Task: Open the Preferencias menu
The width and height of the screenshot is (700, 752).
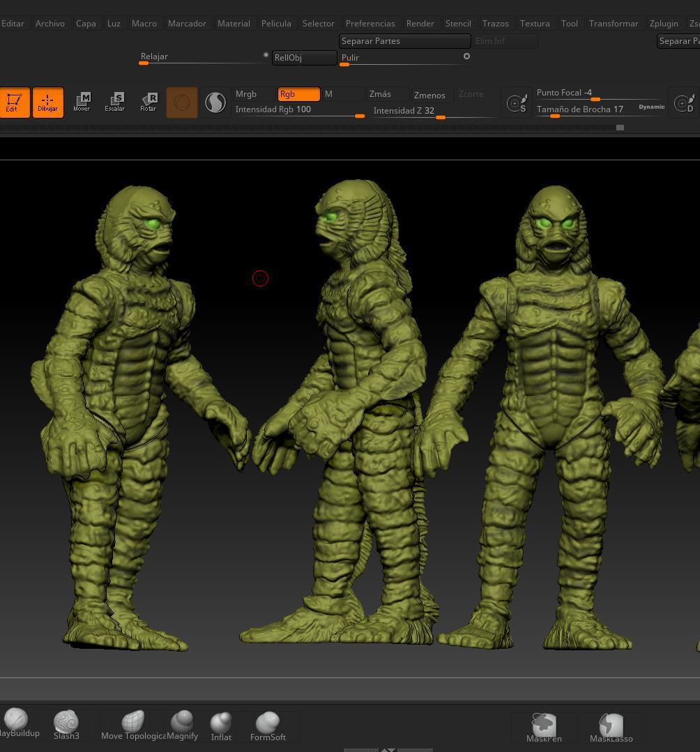Action: pos(370,23)
